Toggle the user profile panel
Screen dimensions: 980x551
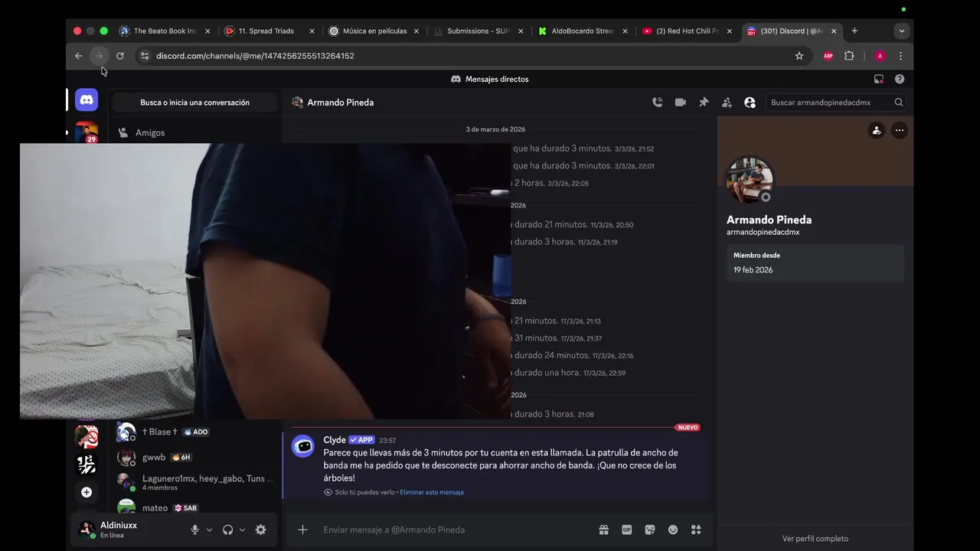click(750, 103)
